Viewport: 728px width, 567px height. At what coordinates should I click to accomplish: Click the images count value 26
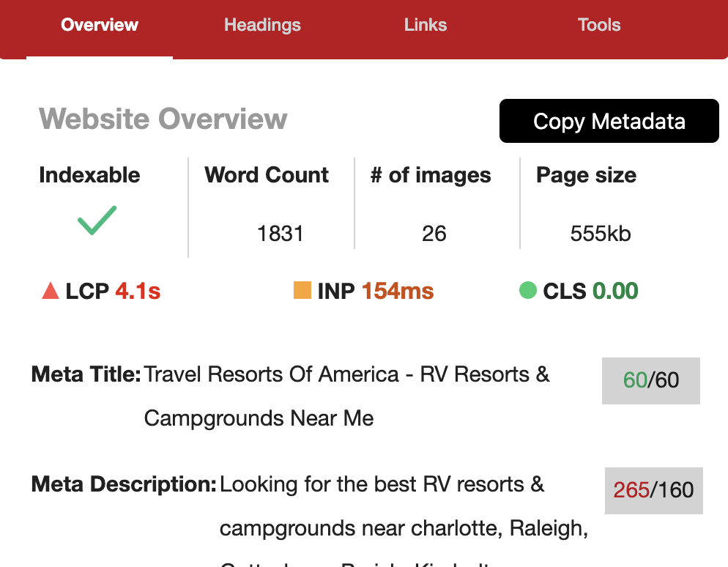(434, 234)
